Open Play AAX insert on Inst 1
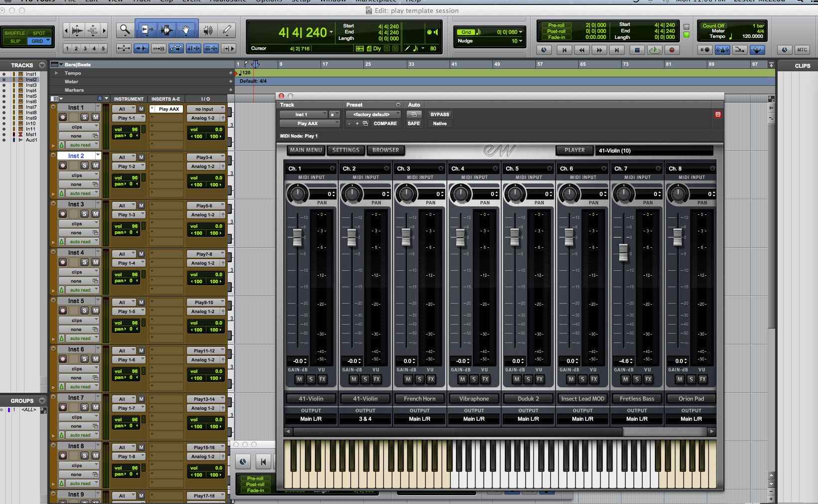This screenshot has height=504, width=818. pyautogui.click(x=168, y=109)
